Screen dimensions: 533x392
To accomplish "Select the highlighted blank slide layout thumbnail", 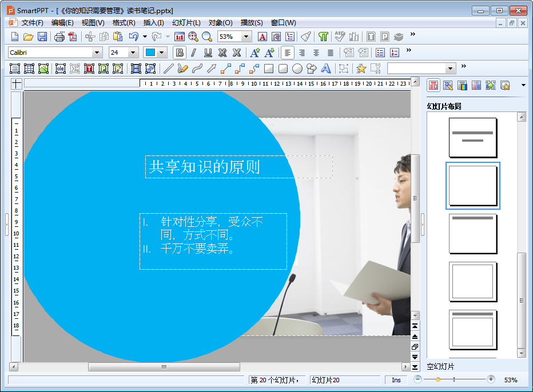I will pos(472,186).
